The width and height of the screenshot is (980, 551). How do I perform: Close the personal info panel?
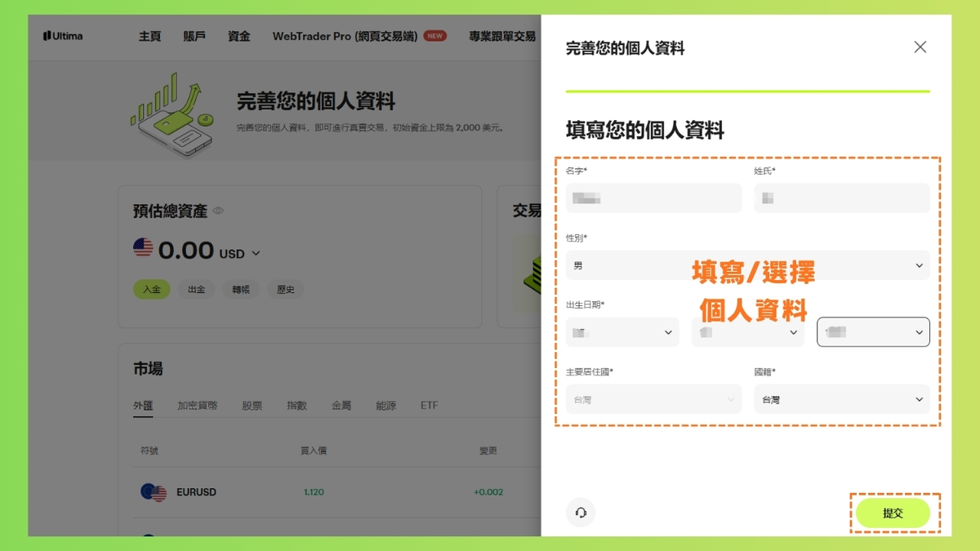point(920,47)
